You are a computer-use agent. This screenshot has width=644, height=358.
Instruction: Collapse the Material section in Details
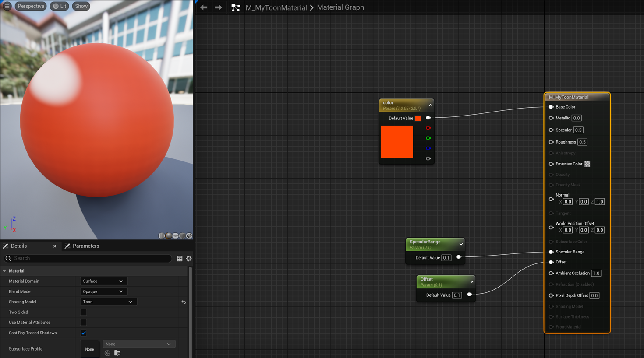(x=5, y=271)
